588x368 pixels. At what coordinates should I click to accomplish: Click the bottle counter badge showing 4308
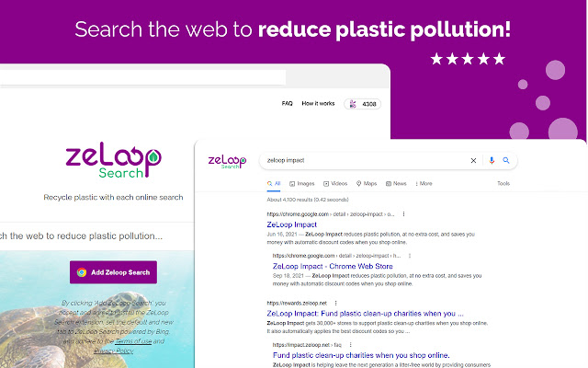tap(365, 104)
